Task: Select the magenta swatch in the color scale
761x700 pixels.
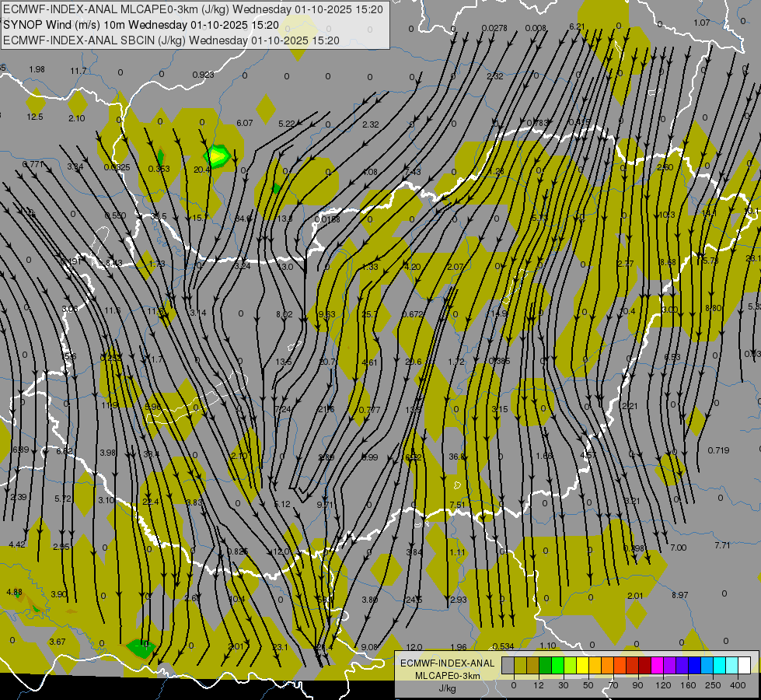Action: click(x=657, y=665)
